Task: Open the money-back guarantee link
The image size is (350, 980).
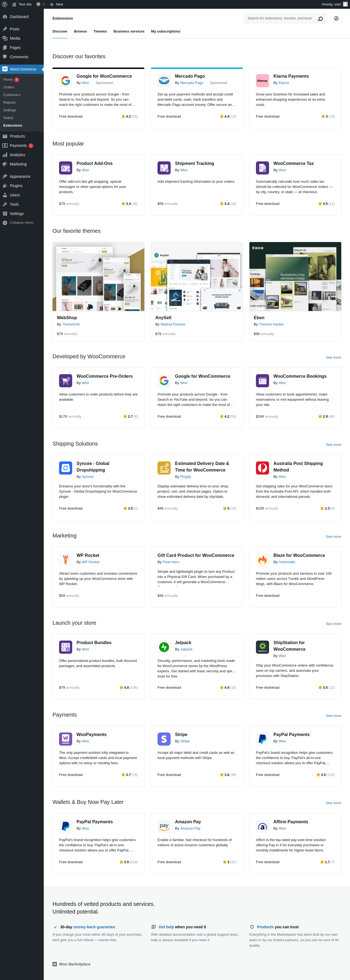Action: tap(94, 927)
